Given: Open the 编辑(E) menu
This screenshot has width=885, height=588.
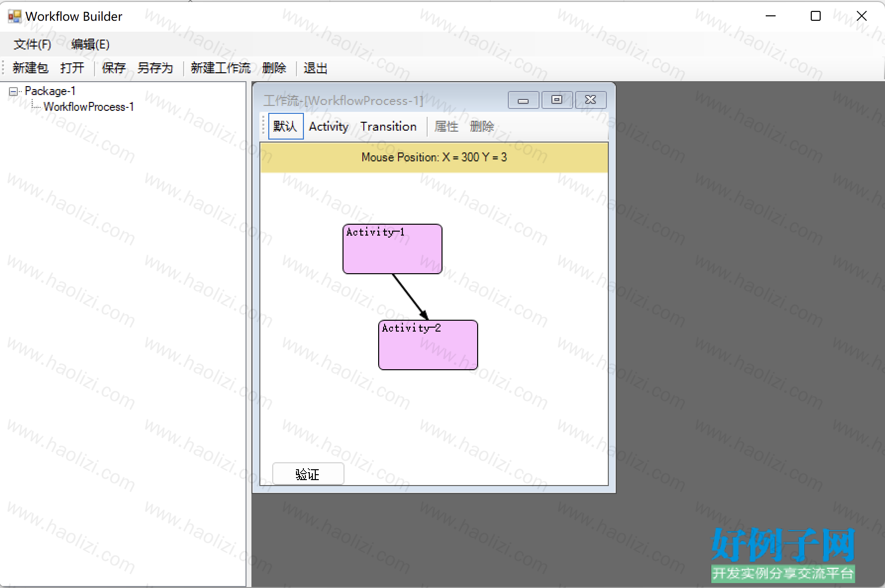Looking at the screenshot, I should [90, 45].
